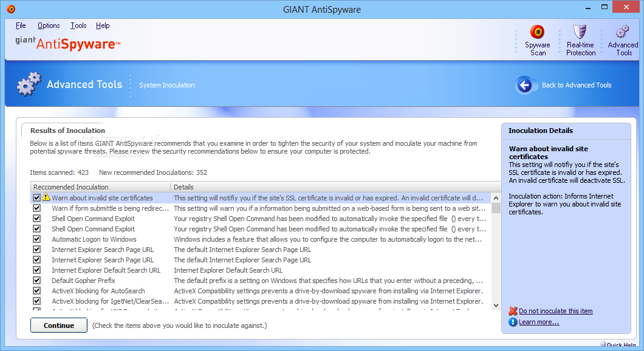Select Warn about invalid site certificates row
The image size is (644, 351).
pos(261,198)
